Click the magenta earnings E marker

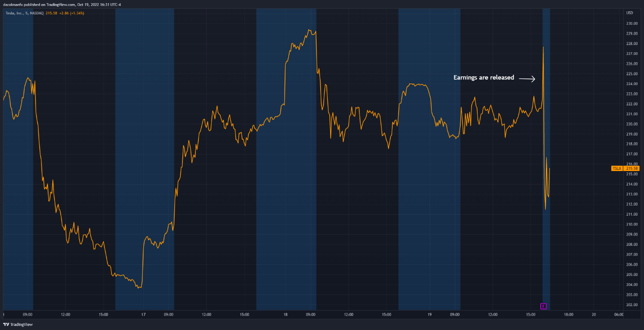click(x=544, y=306)
